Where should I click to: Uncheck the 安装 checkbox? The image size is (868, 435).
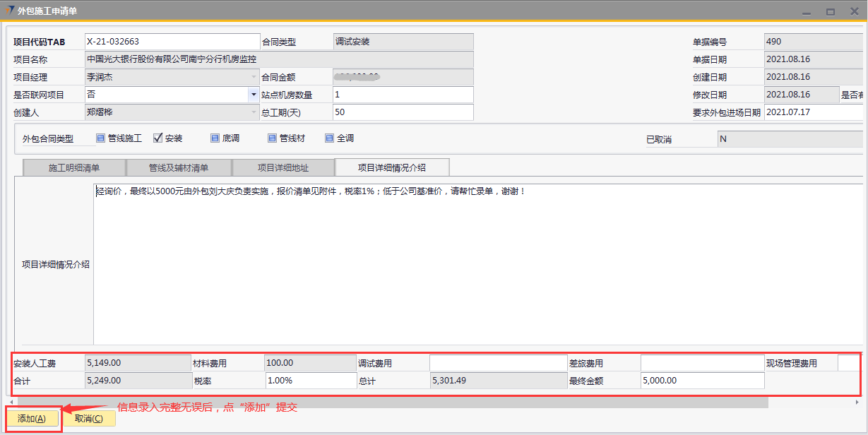(x=158, y=138)
